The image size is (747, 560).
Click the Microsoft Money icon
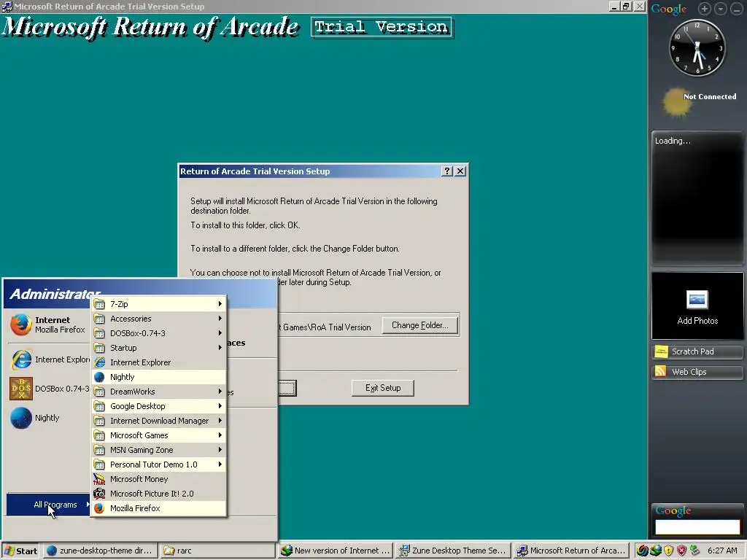click(99, 479)
